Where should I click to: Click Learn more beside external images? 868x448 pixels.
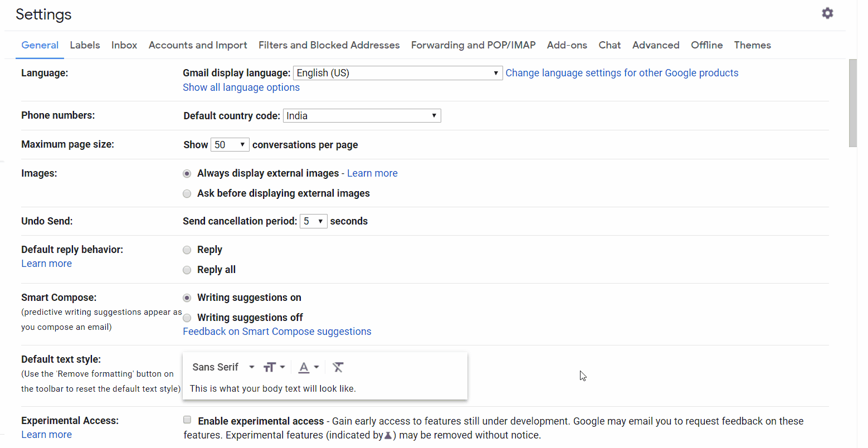[x=372, y=173]
